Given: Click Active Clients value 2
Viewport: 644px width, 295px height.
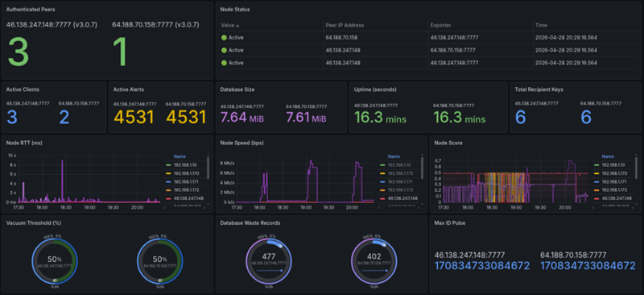Looking at the screenshot, I should (x=64, y=118).
